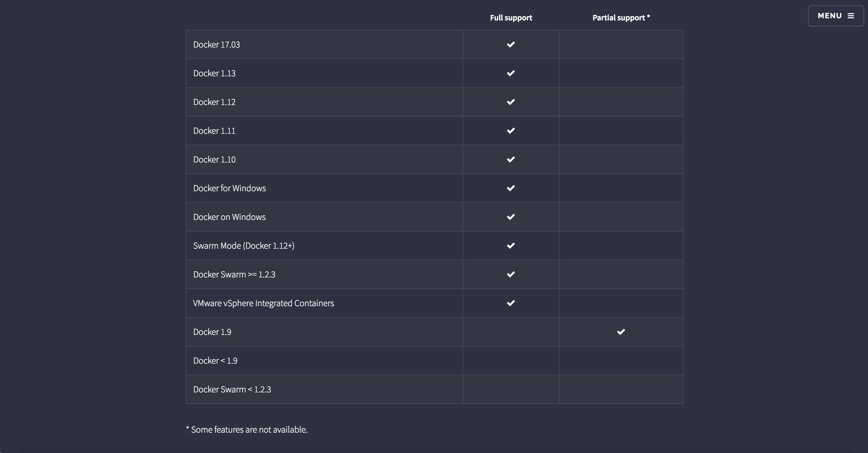This screenshot has width=868, height=453.
Task: Click checkmark in Docker 1.12 row
Action: [x=511, y=102]
